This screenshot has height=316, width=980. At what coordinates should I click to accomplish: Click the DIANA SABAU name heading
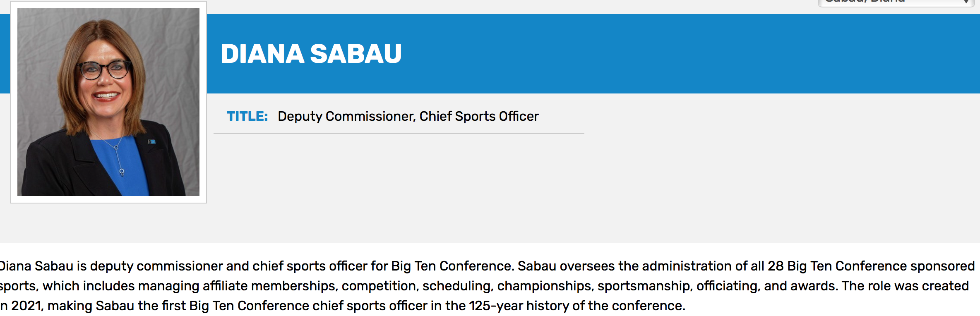click(311, 54)
